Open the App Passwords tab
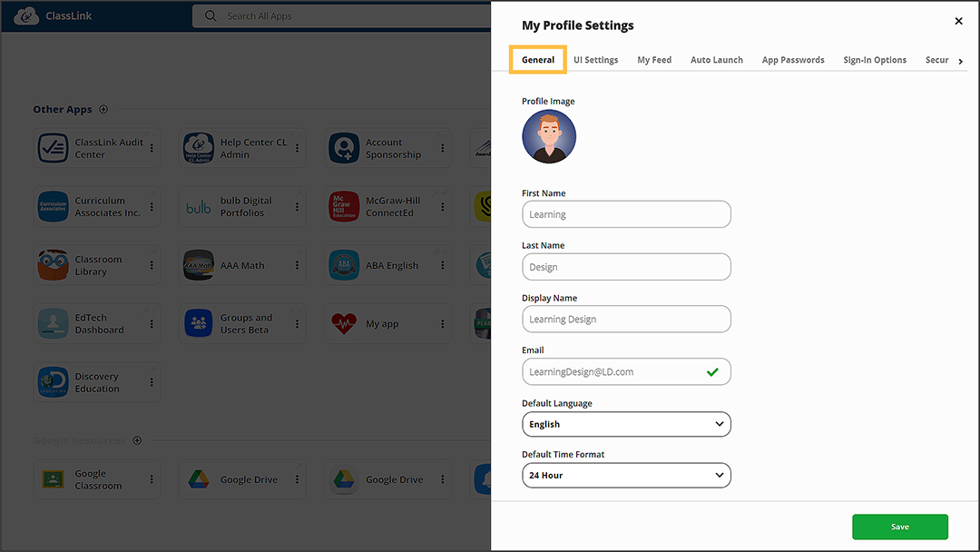This screenshot has height=552, width=980. pyautogui.click(x=793, y=59)
